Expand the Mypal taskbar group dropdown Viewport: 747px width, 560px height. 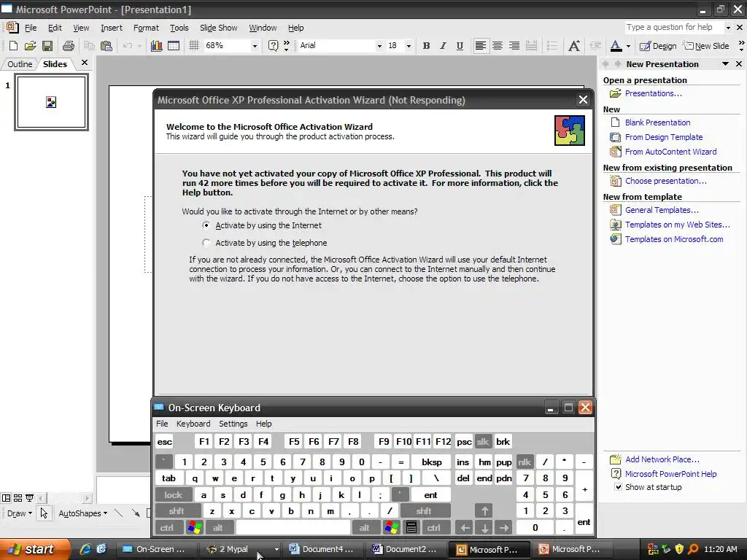pyautogui.click(x=276, y=549)
